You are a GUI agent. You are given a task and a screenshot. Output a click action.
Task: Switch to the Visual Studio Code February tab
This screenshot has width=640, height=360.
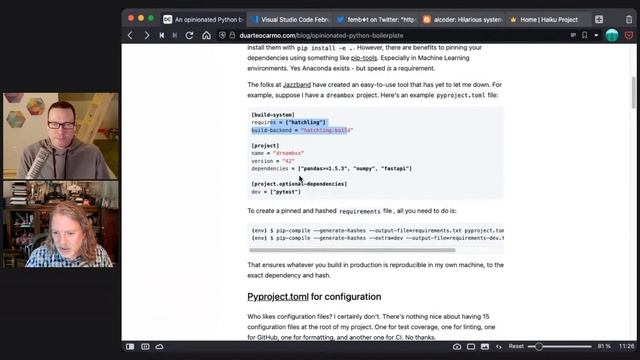coord(291,19)
